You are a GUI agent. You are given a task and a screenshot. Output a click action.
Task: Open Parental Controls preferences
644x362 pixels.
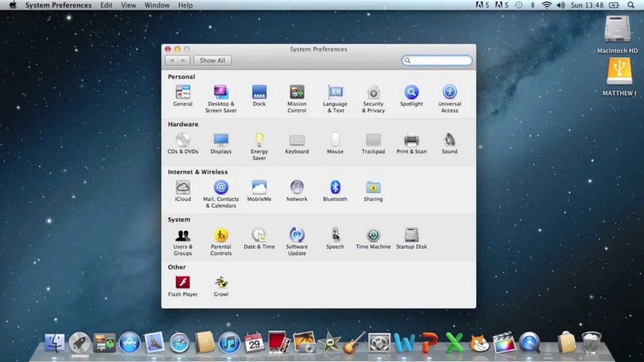221,242
